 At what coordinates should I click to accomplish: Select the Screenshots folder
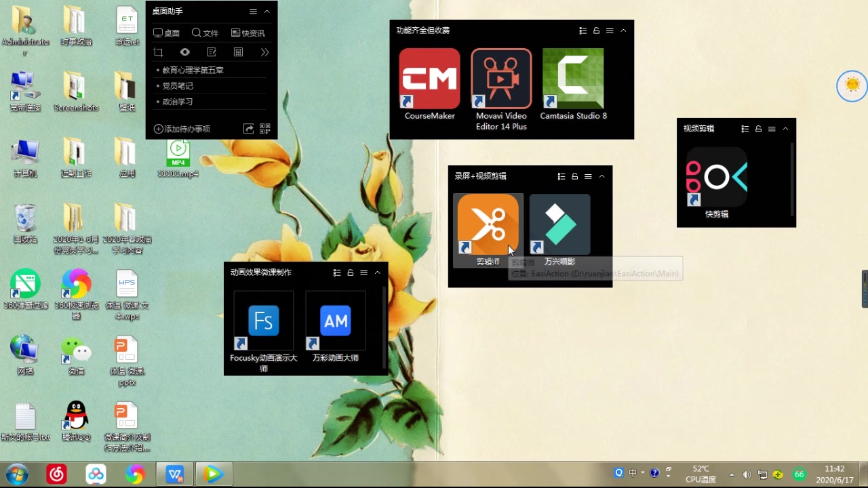click(76, 91)
